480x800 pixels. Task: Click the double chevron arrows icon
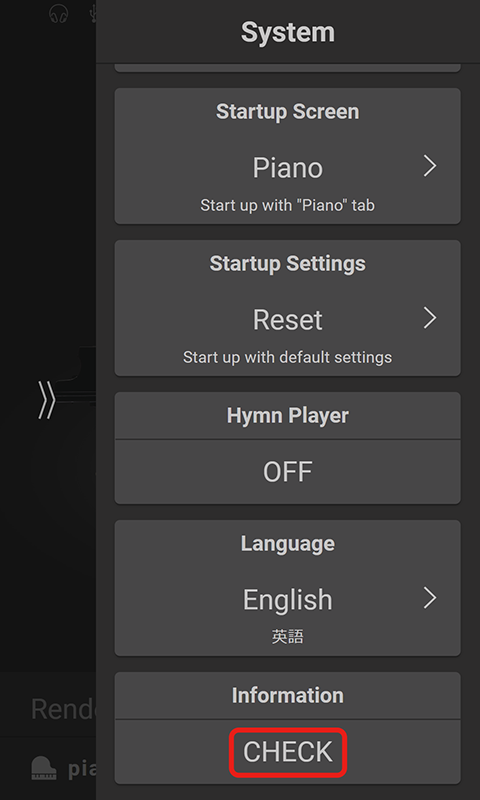(x=46, y=401)
